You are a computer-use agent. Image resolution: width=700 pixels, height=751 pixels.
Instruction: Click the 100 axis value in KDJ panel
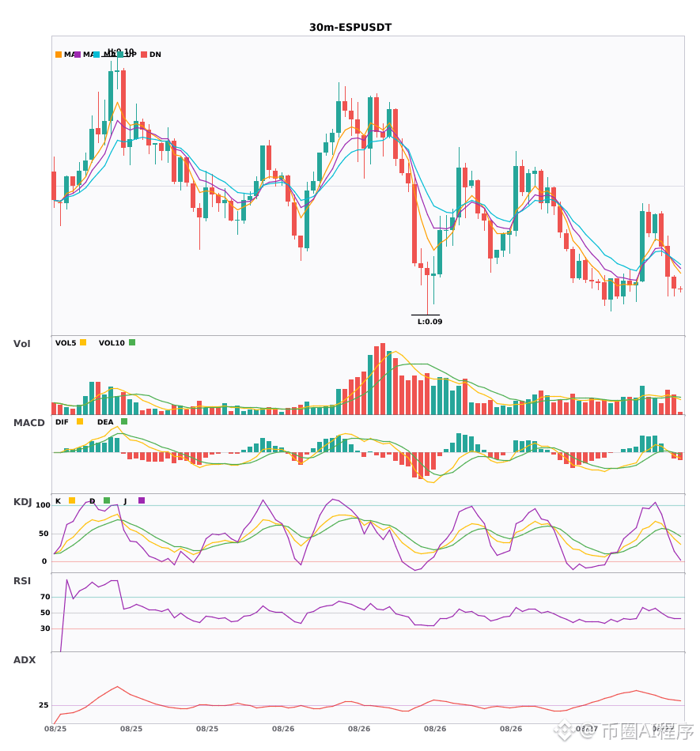click(x=44, y=505)
